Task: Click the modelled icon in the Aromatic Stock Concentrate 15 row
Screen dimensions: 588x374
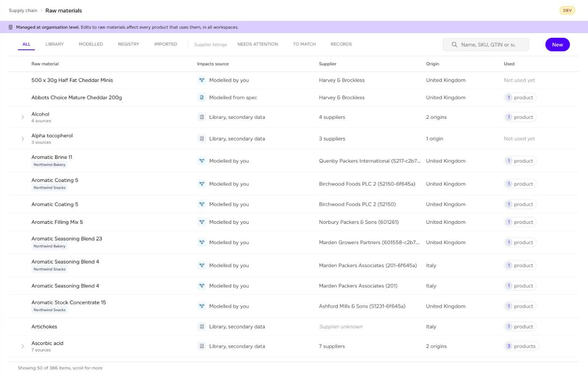Action: [x=202, y=306]
